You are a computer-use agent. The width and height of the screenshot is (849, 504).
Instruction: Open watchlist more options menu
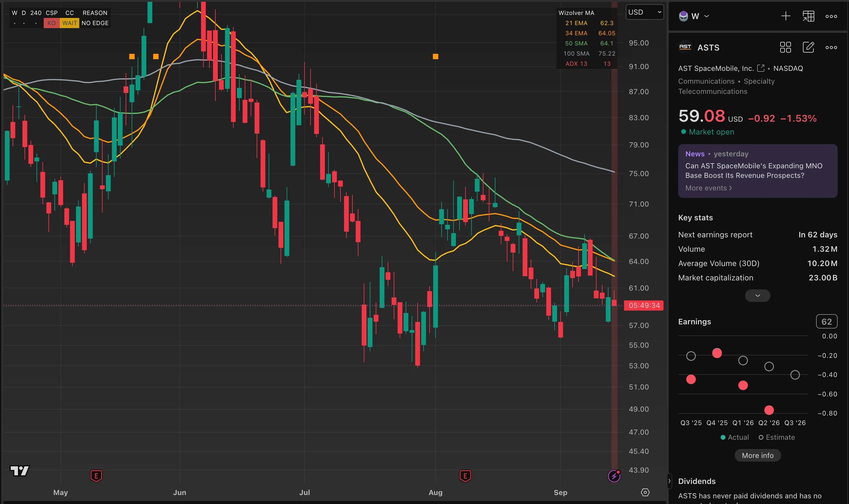click(x=831, y=16)
